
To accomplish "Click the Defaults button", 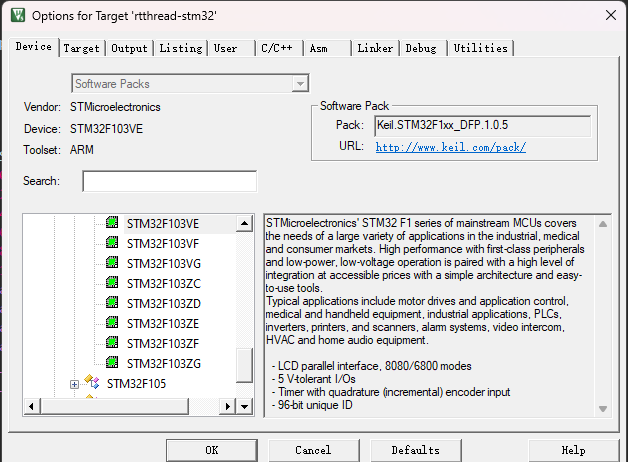I will tap(416, 450).
